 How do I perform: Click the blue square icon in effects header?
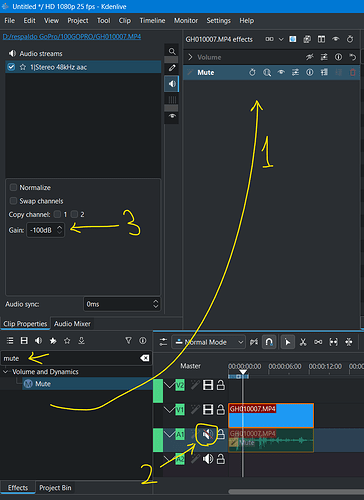point(293,39)
